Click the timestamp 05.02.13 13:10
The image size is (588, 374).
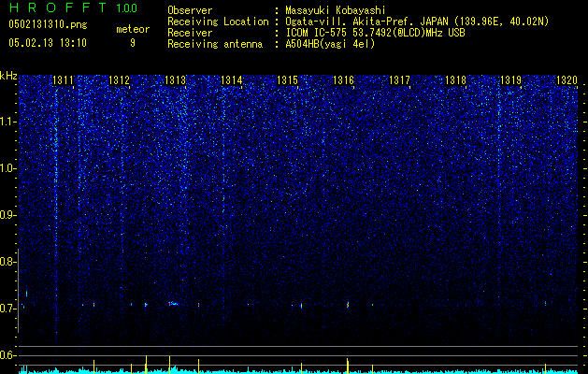coord(48,43)
